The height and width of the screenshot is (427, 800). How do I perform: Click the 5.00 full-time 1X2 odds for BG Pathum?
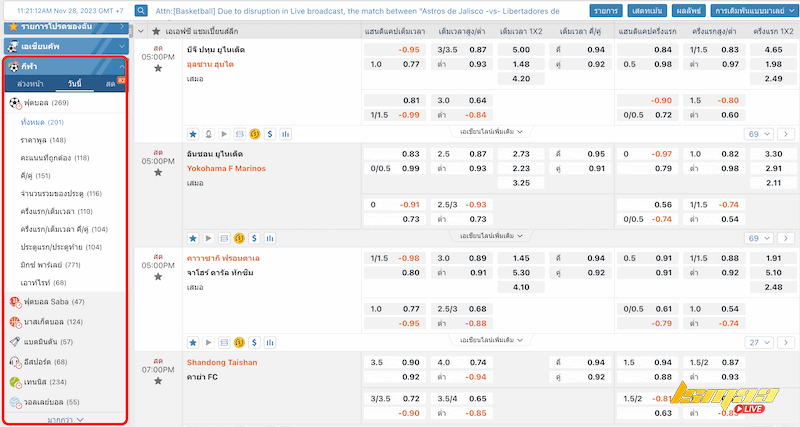click(521, 50)
